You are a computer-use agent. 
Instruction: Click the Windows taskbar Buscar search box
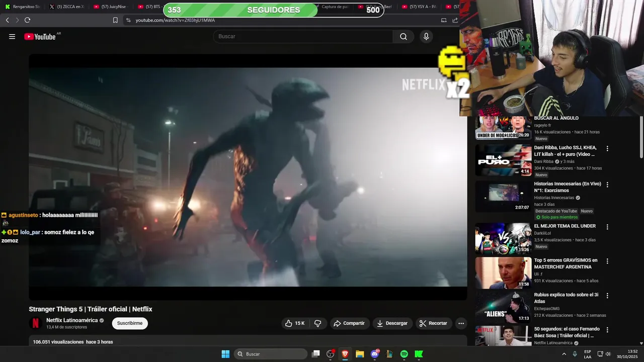pyautogui.click(x=271, y=354)
